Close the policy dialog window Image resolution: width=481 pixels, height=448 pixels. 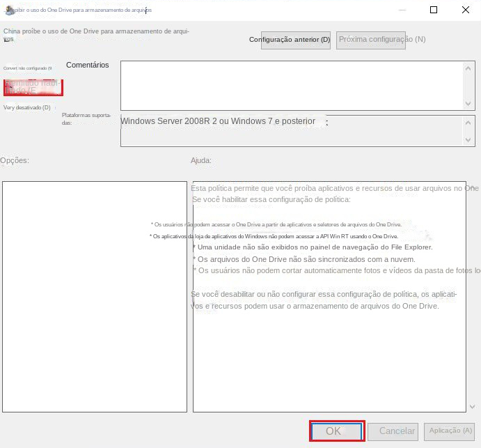click(x=466, y=10)
